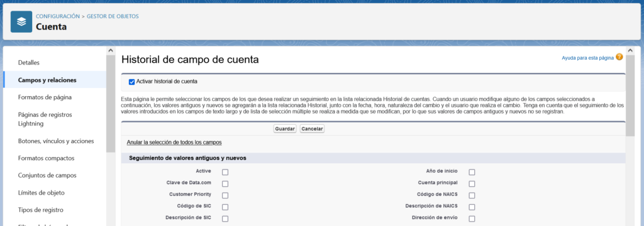Check the Active field checkbox

(x=225, y=172)
